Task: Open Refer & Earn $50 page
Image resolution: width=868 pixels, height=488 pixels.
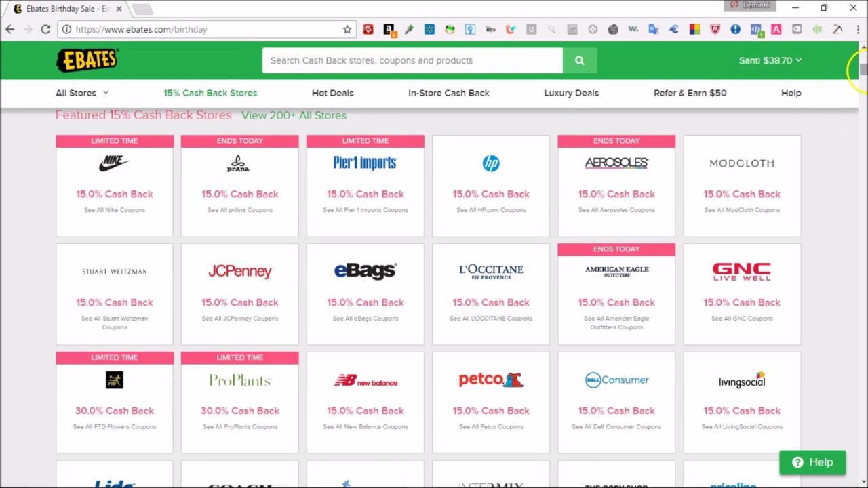Action: click(x=690, y=93)
